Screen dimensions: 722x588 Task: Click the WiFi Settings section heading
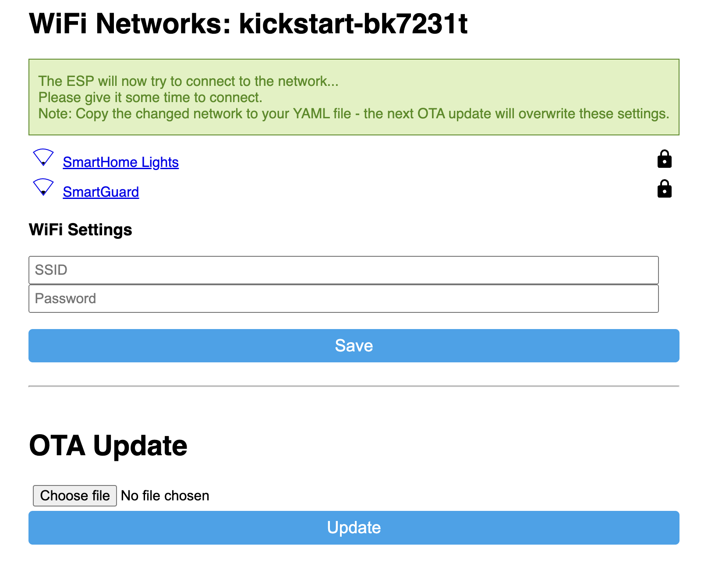coord(80,230)
